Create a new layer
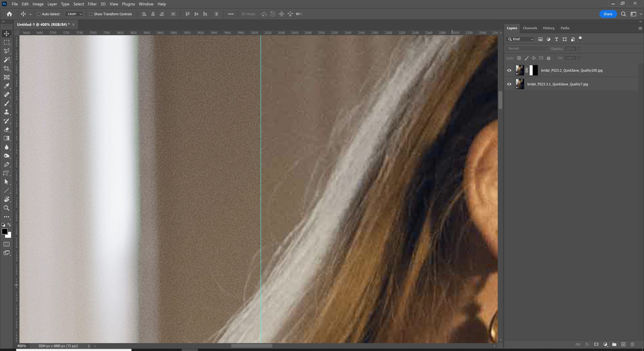644x351 pixels. (623, 344)
